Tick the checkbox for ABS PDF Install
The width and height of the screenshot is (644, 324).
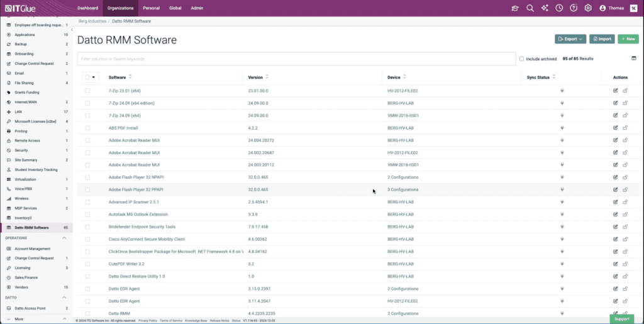point(87,128)
